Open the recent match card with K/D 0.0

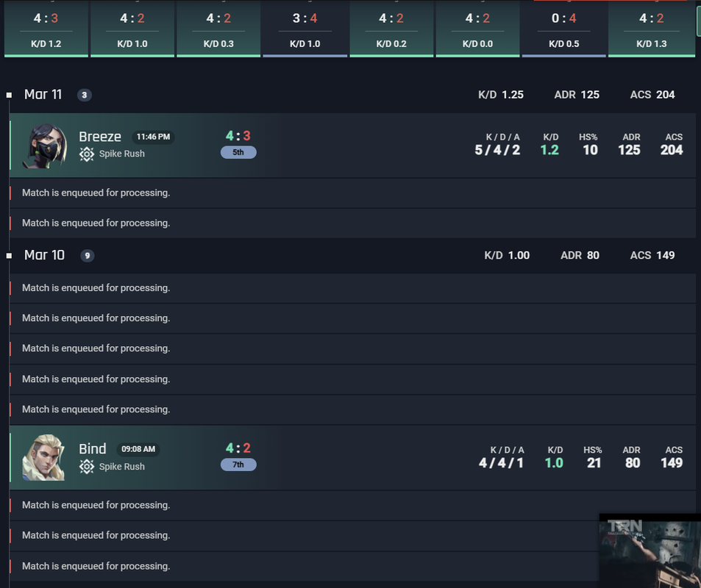tap(477, 29)
